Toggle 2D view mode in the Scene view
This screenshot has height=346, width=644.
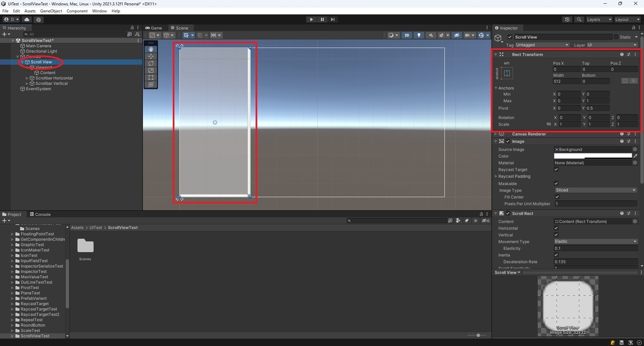[407, 35]
